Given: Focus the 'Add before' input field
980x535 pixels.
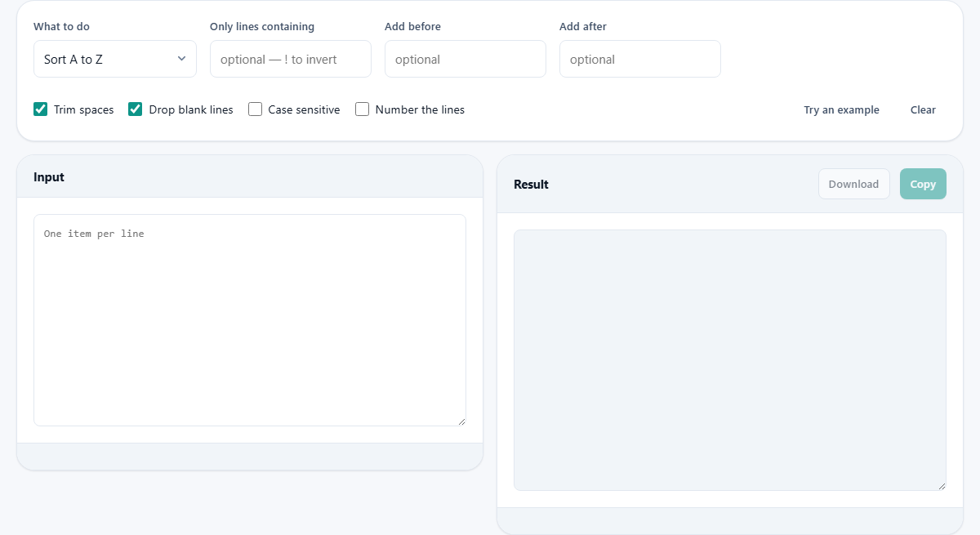Looking at the screenshot, I should click(x=465, y=59).
